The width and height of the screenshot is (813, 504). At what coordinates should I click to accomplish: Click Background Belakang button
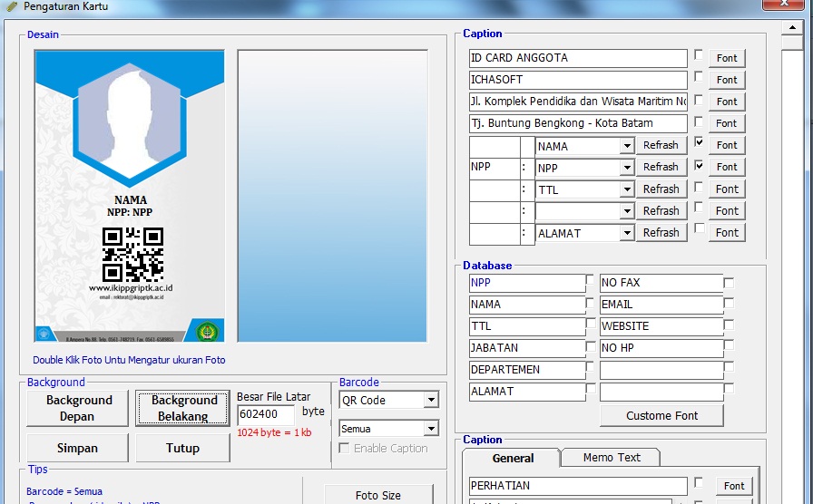183,408
